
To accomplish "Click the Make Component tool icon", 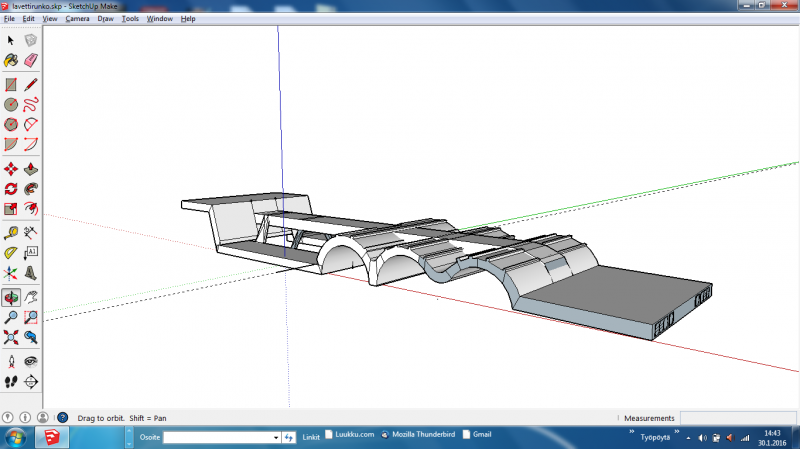I will 31,40.
